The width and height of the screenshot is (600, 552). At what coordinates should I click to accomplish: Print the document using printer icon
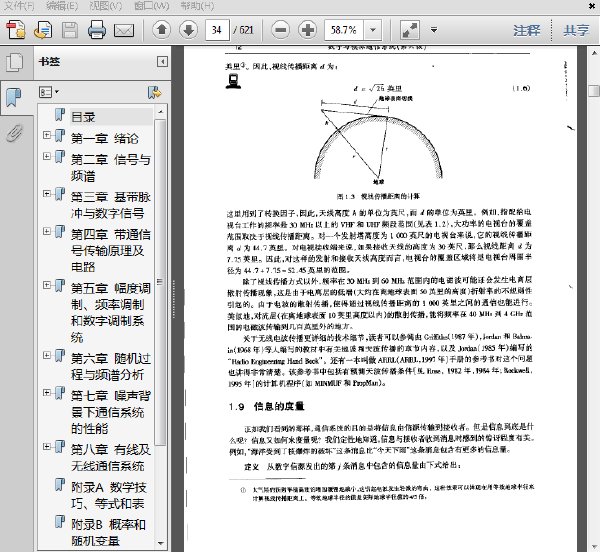pos(97,30)
